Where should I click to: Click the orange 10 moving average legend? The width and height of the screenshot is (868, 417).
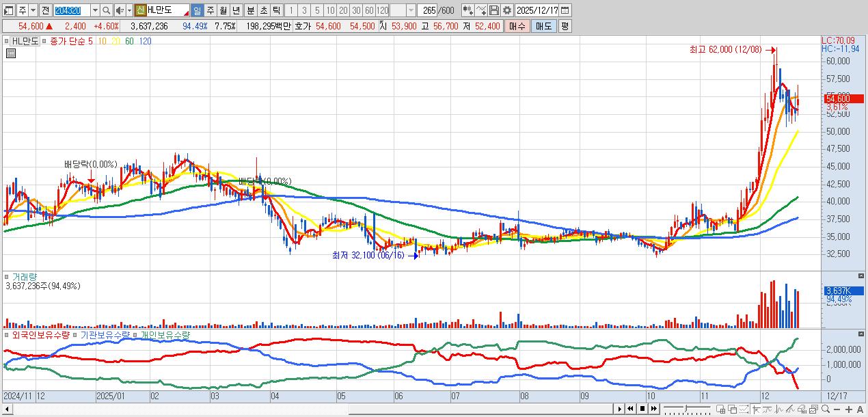coord(102,41)
